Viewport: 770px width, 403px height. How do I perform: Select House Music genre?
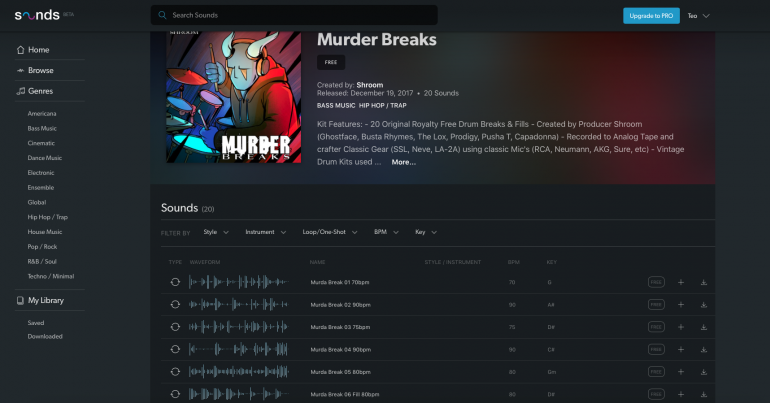point(45,232)
